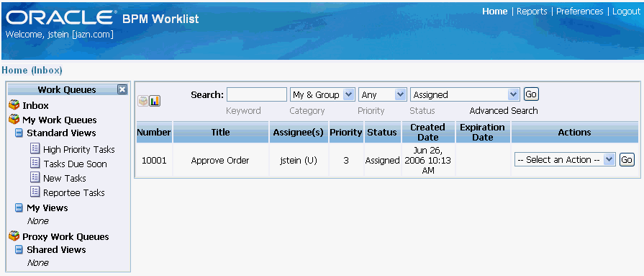Click the Tasks Due Soon list icon
The image size is (644, 276).
point(35,164)
